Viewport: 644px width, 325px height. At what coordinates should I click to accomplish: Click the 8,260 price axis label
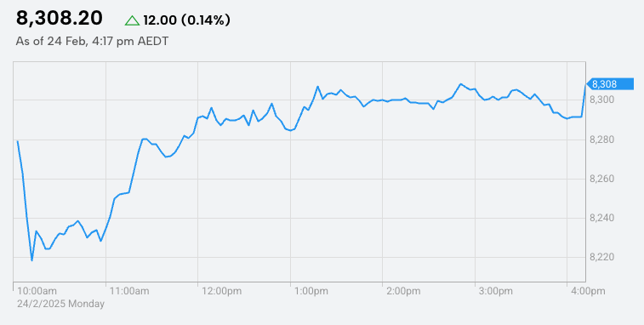coord(601,180)
